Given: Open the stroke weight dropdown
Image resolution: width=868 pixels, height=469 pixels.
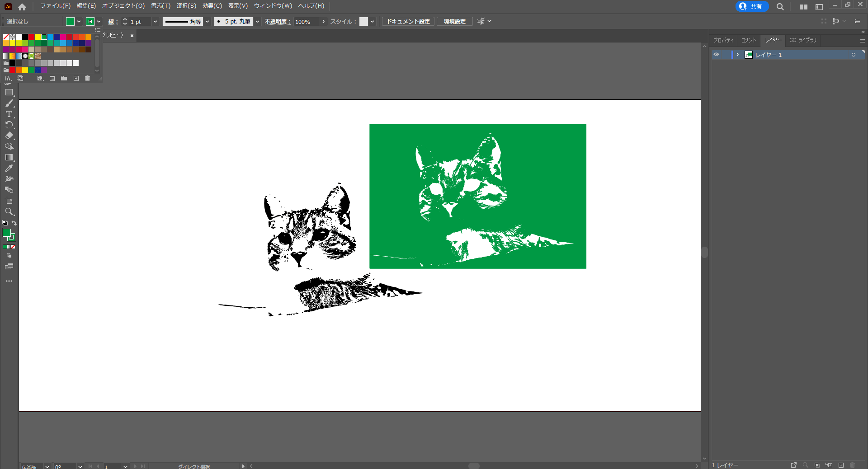Looking at the screenshot, I should (x=155, y=22).
